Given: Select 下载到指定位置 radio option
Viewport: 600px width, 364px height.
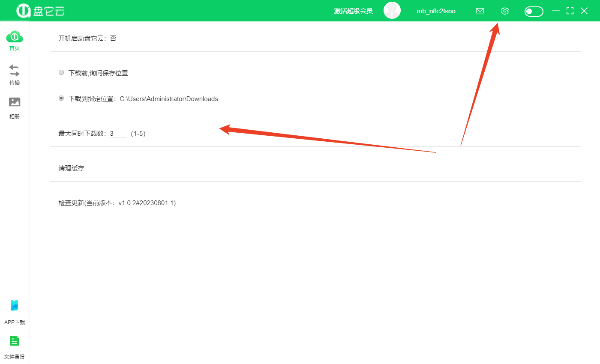Looking at the screenshot, I should 61,98.
